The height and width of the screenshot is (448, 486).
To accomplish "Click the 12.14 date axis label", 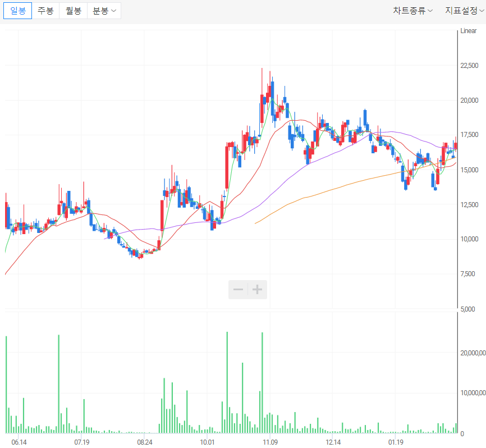I will pyautogui.click(x=333, y=442).
